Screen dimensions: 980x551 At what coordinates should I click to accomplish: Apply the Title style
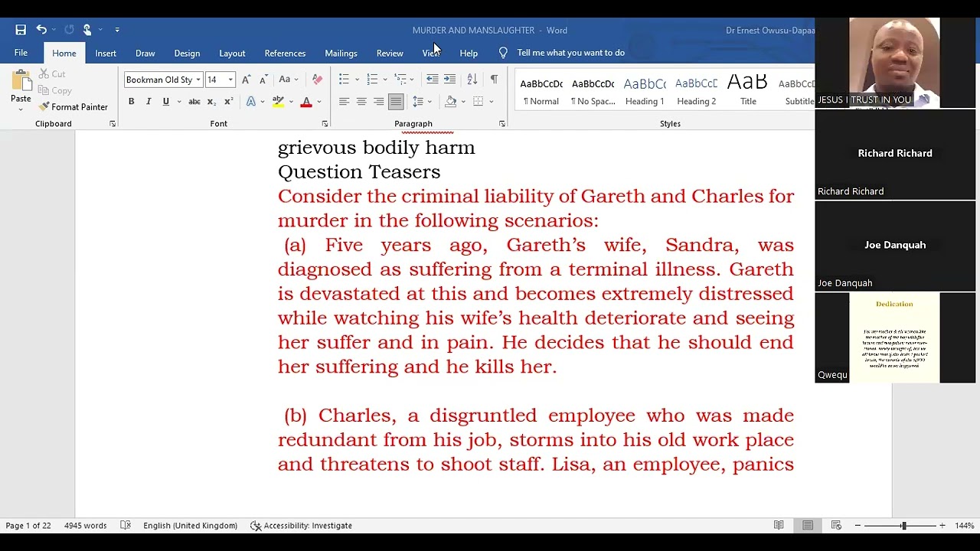(x=748, y=90)
